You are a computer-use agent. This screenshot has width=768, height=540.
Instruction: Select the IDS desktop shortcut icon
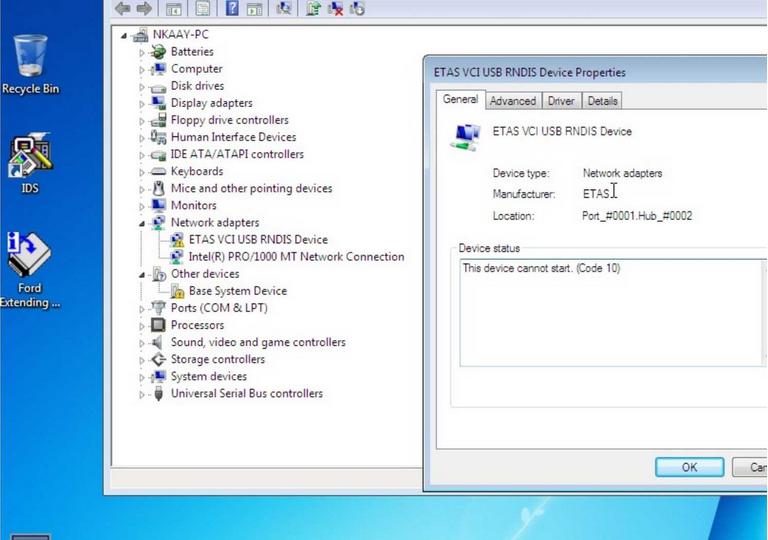[x=30, y=160]
